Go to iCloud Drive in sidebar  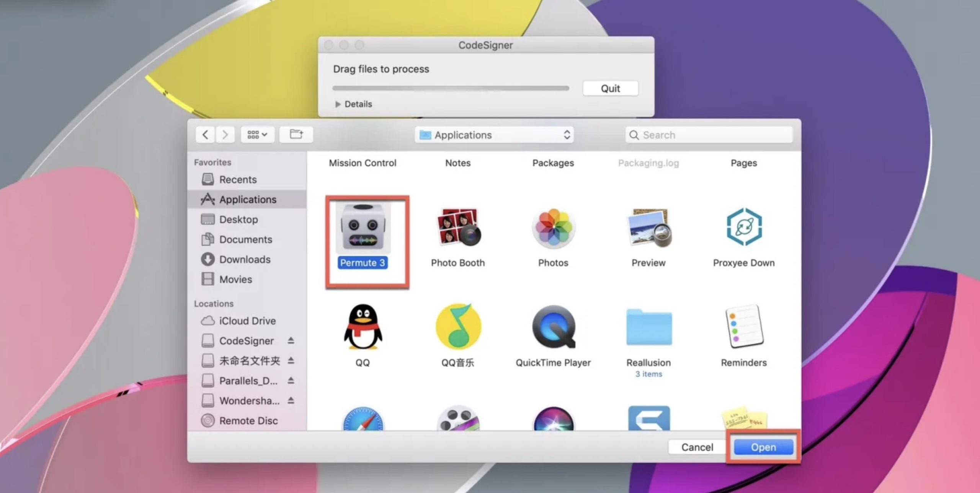point(247,321)
